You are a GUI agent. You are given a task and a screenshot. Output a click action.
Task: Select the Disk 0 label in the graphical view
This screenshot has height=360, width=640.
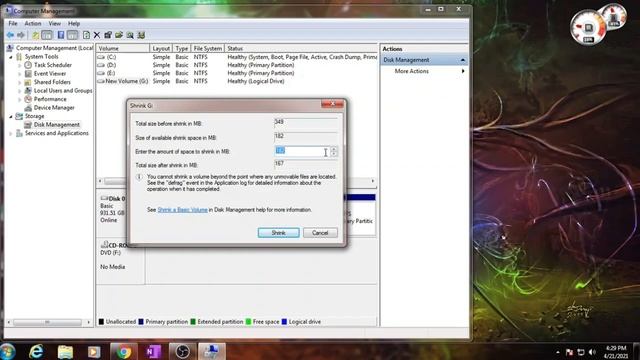(x=116, y=199)
